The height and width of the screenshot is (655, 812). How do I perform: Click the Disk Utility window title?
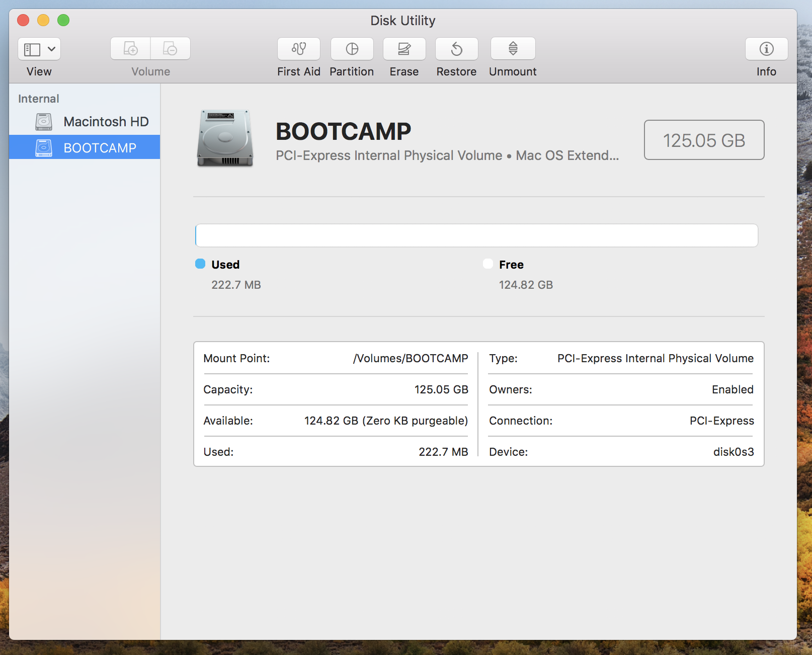pyautogui.click(x=403, y=21)
